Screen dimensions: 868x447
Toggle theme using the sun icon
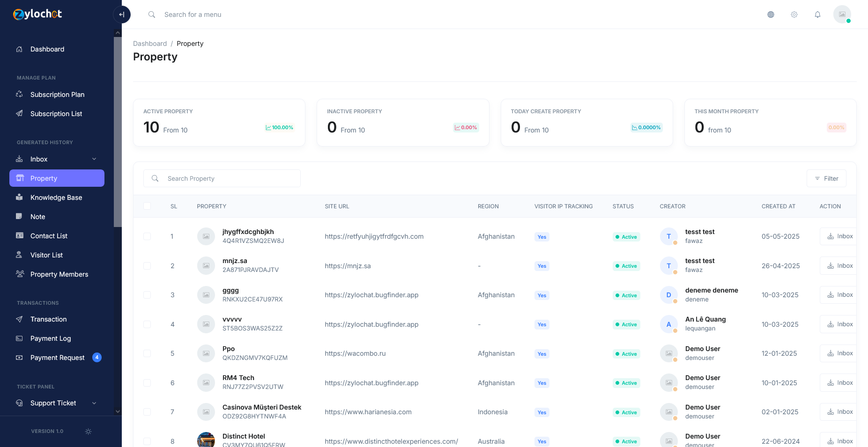88,432
